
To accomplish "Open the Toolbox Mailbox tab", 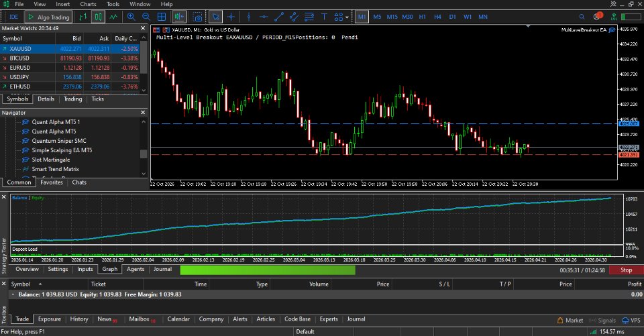I will click(142, 319).
